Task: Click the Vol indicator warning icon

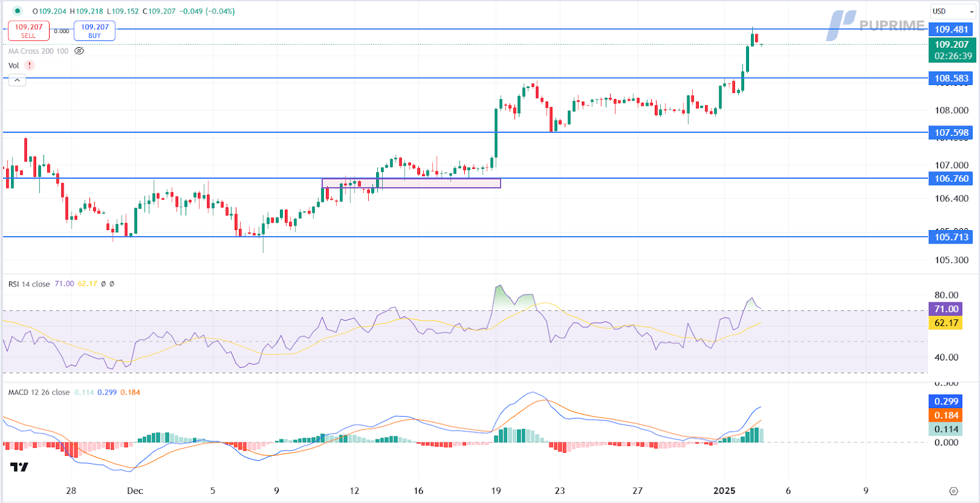Action: coord(29,65)
